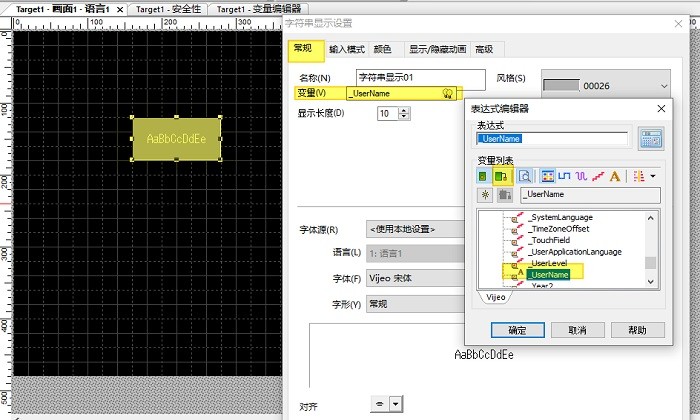Open the 显示/隐藏动画 tab

point(436,48)
